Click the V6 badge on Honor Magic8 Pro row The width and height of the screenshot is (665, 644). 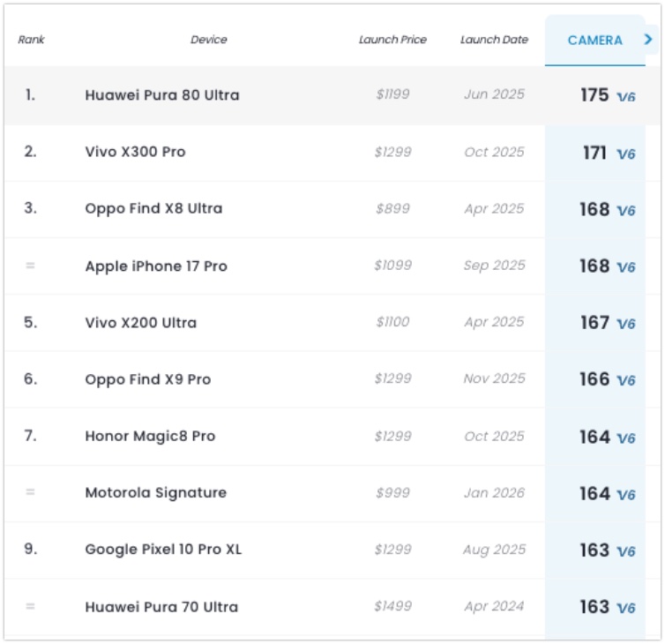pos(626,438)
